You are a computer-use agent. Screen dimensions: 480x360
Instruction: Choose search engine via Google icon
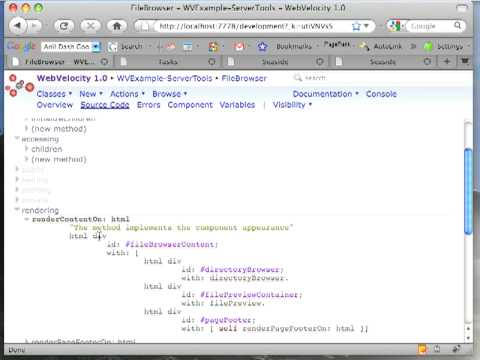coord(395,26)
